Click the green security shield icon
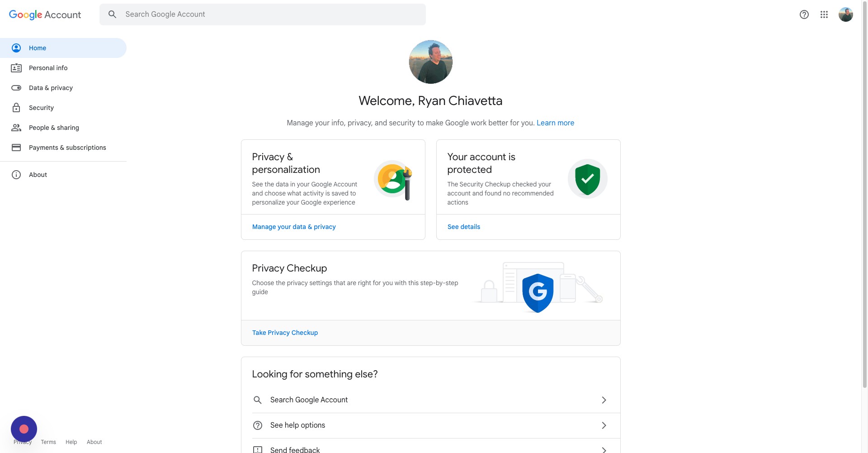This screenshot has height=453, width=868. (x=587, y=179)
